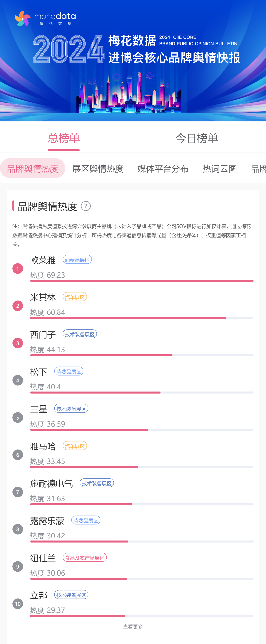Select 品牌舆情热度 pill tab

pos(33,168)
